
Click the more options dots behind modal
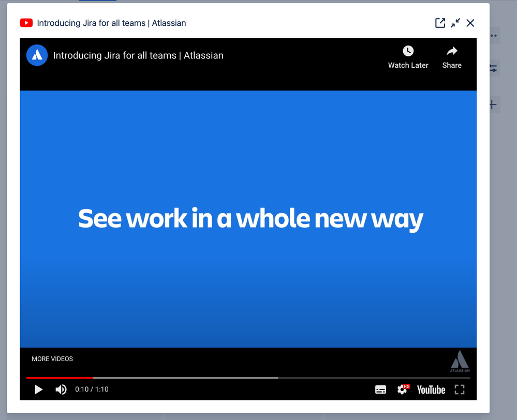click(x=494, y=36)
